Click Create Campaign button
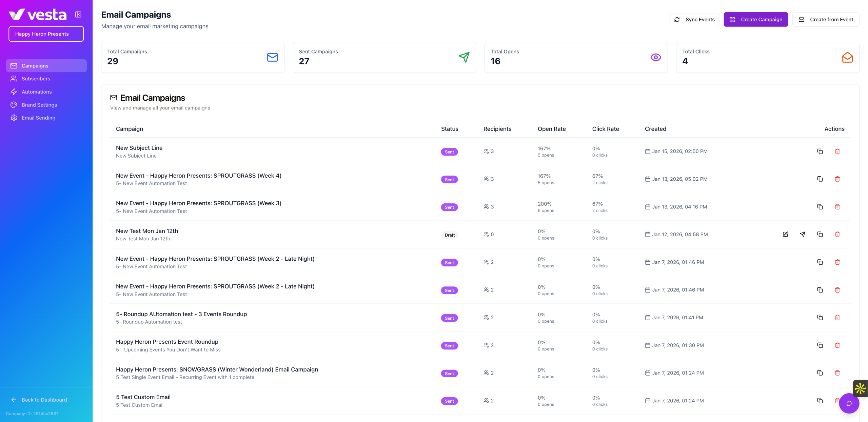 coord(756,20)
